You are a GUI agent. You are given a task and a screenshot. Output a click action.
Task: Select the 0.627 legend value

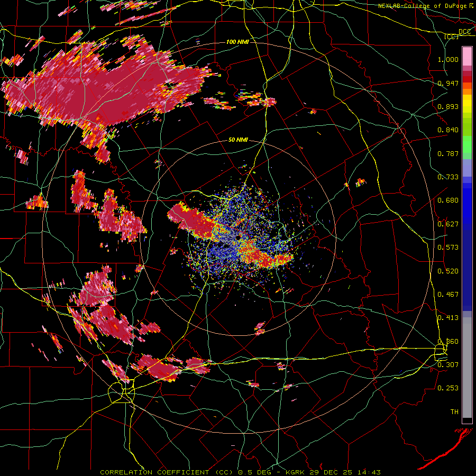point(448,224)
